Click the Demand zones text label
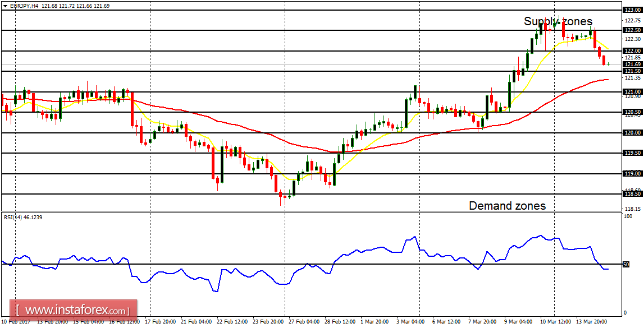The image size is (644, 328). click(x=507, y=206)
